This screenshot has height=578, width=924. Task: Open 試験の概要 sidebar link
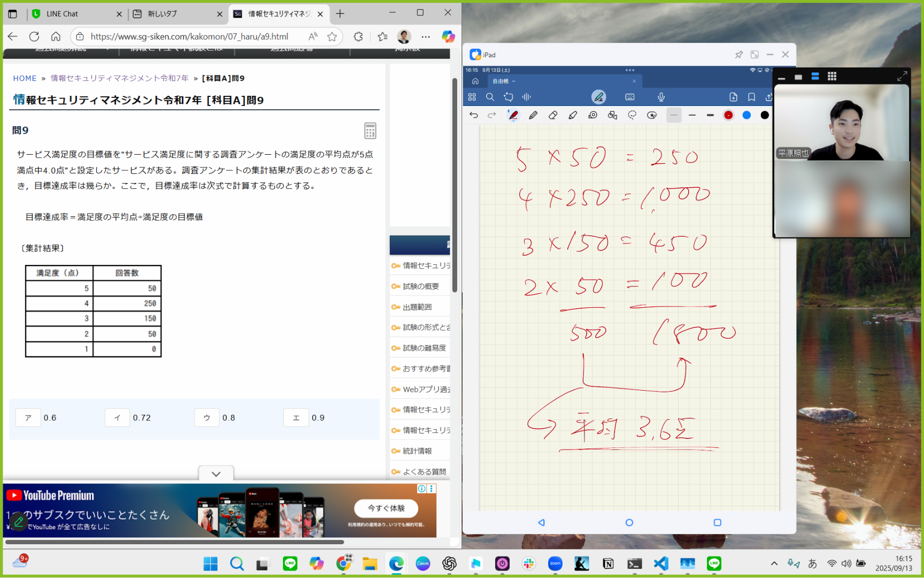tap(420, 286)
